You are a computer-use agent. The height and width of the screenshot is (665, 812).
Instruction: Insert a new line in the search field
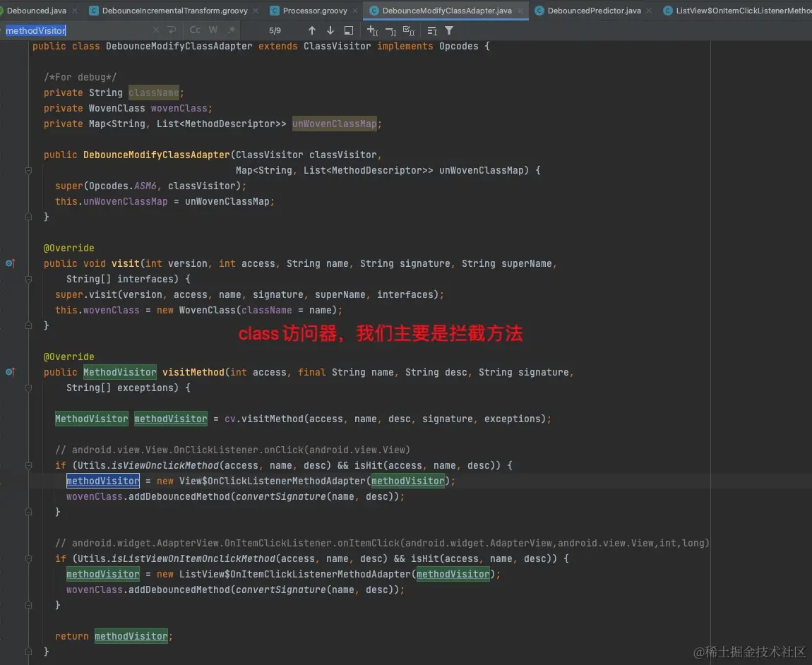pyautogui.click(x=172, y=30)
